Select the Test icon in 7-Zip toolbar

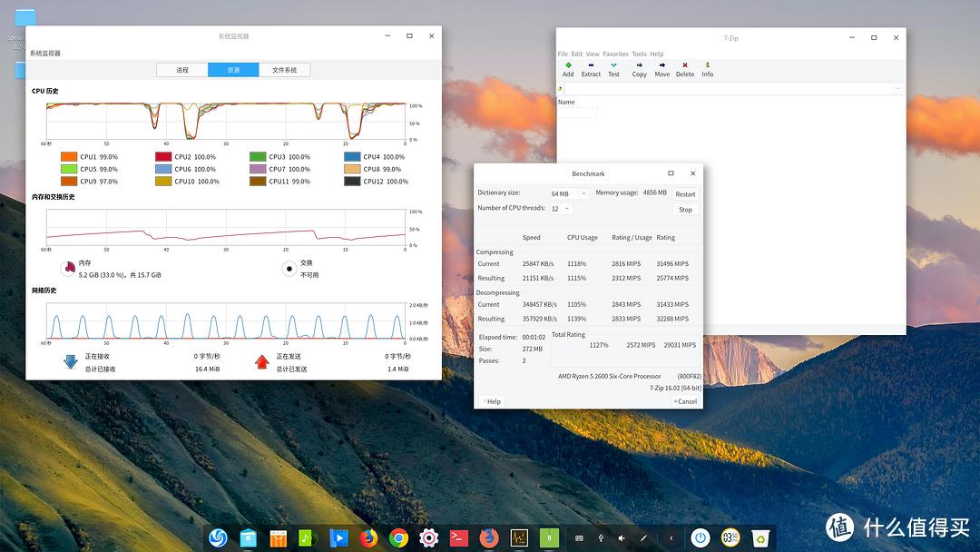click(x=613, y=68)
